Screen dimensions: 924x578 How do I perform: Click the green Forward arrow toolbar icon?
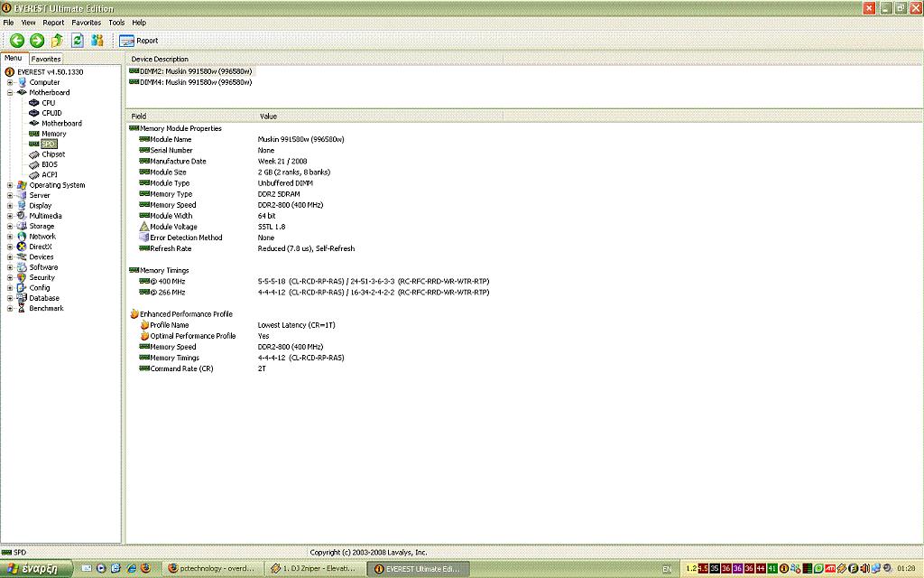37,40
